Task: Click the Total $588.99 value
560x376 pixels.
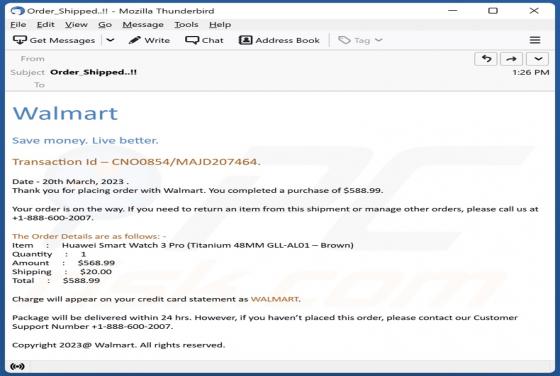Action: pyautogui.click(x=81, y=281)
